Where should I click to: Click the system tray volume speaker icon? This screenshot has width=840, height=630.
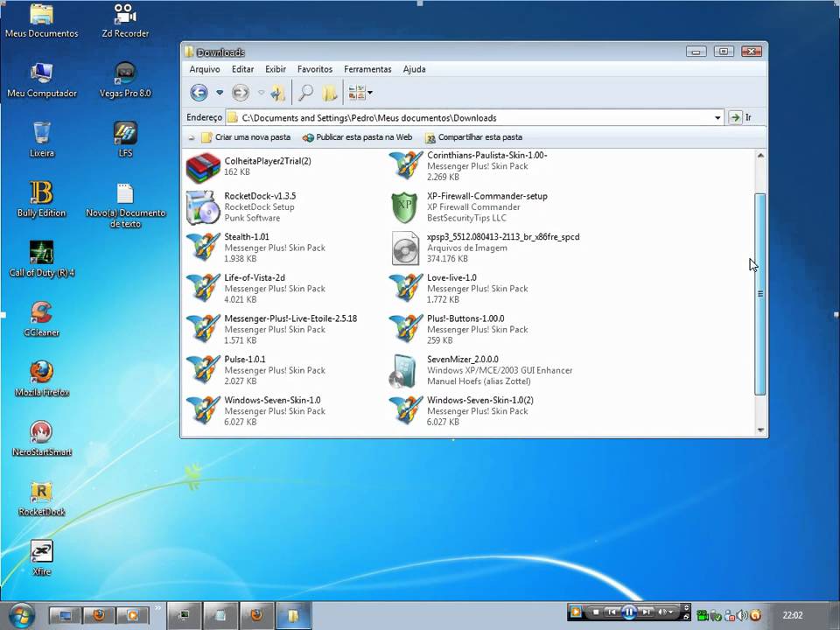(x=742, y=615)
